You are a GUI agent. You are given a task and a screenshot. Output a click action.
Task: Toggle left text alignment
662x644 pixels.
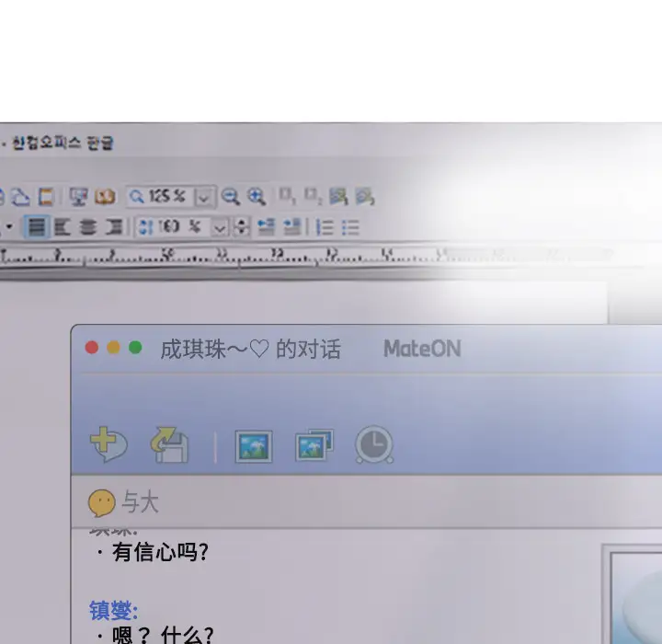(62, 226)
